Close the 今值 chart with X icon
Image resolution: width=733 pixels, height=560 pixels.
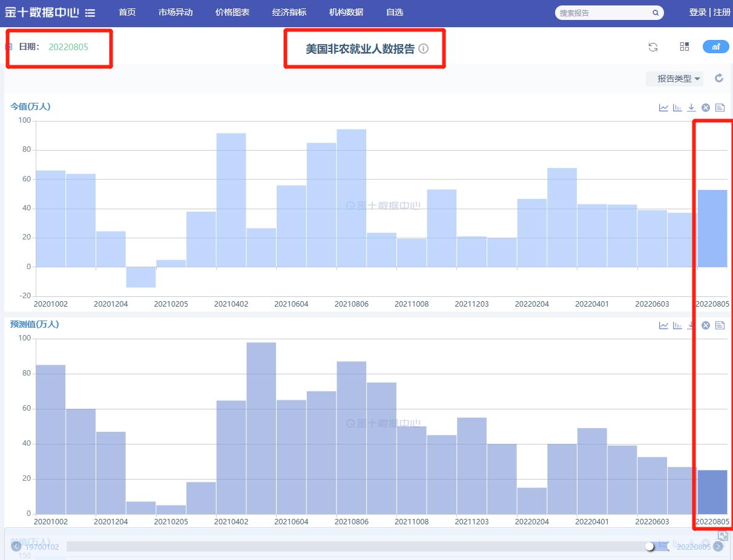point(705,108)
